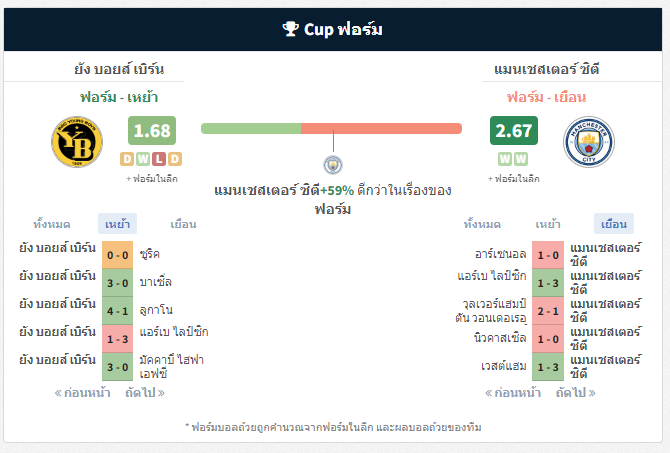The height and width of the screenshot is (453, 670).
Task: Open the 1-3 result against RB Leipzig for Young Boys
Action: pyautogui.click(x=118, y=339)
